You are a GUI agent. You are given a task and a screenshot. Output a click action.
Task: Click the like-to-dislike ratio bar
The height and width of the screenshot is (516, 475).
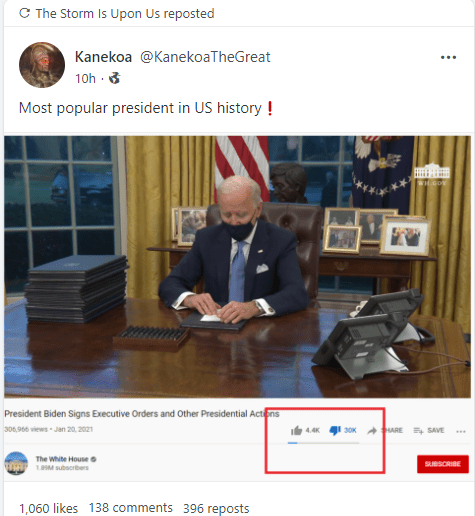[x=323, y=443]
